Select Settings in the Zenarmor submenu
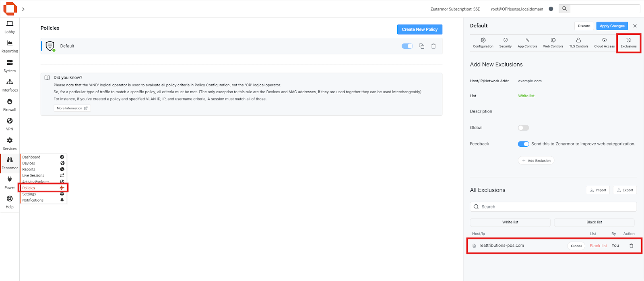 43,194
